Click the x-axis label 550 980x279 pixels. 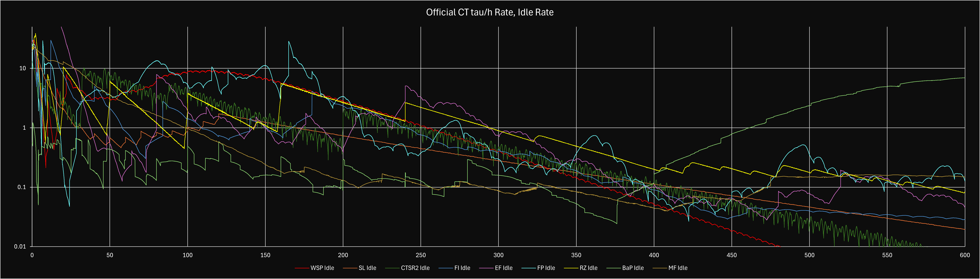pos(887,255)
